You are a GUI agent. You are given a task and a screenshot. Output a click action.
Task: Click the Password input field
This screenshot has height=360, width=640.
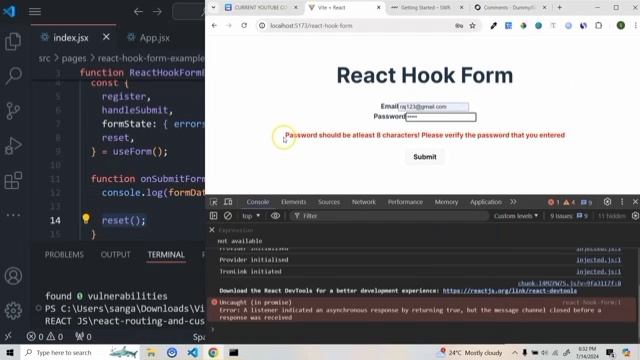click(x=441, y=117)
